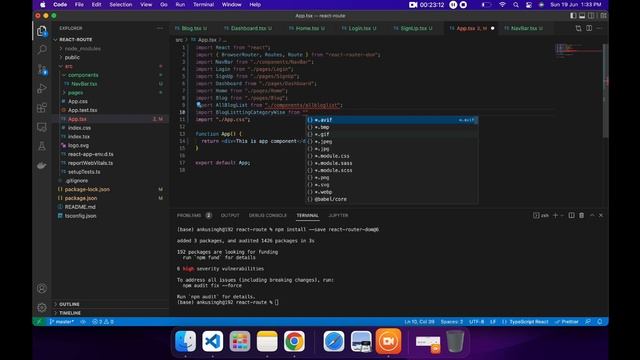Add a new terminal with plus icon
640x360 pixels.
[x=555, y=215]
